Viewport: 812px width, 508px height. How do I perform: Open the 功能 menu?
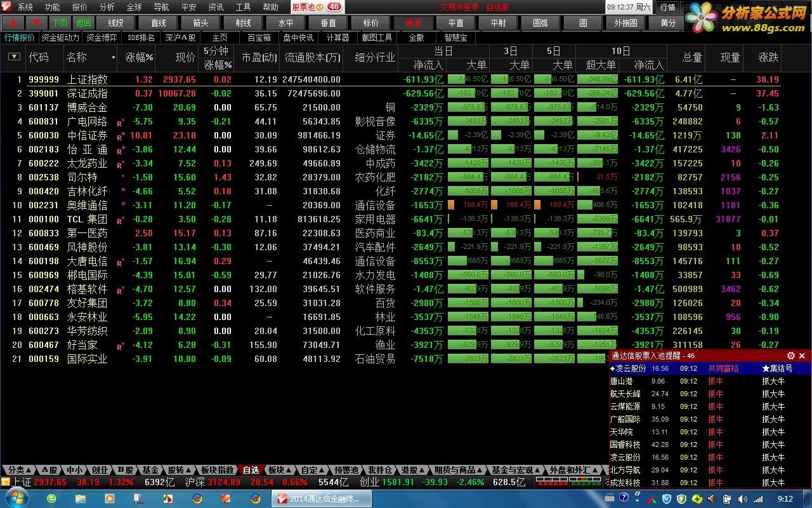[x=53, y=8]
